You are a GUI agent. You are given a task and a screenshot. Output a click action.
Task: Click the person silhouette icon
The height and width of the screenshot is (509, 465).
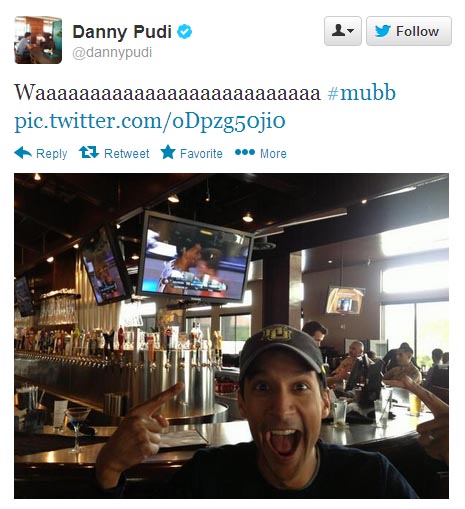338,30
